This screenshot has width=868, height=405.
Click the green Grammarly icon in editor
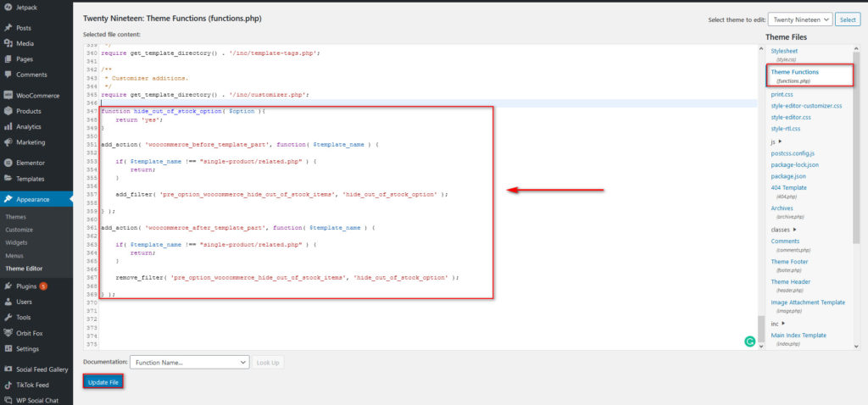(x=749, y=341)
